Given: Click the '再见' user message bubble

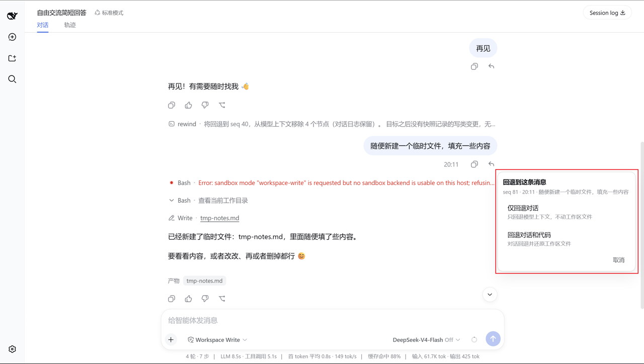Looking at the screenshot, I should tap(483, 48).
